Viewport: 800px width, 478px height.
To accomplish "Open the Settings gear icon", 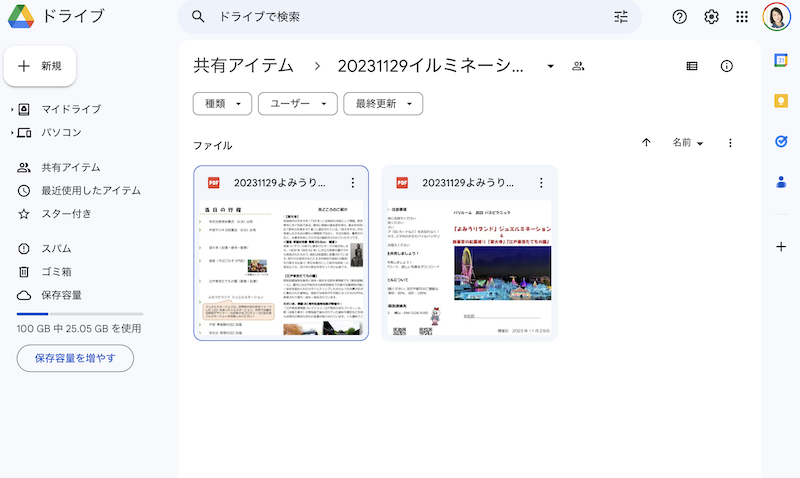I will 711,17.
